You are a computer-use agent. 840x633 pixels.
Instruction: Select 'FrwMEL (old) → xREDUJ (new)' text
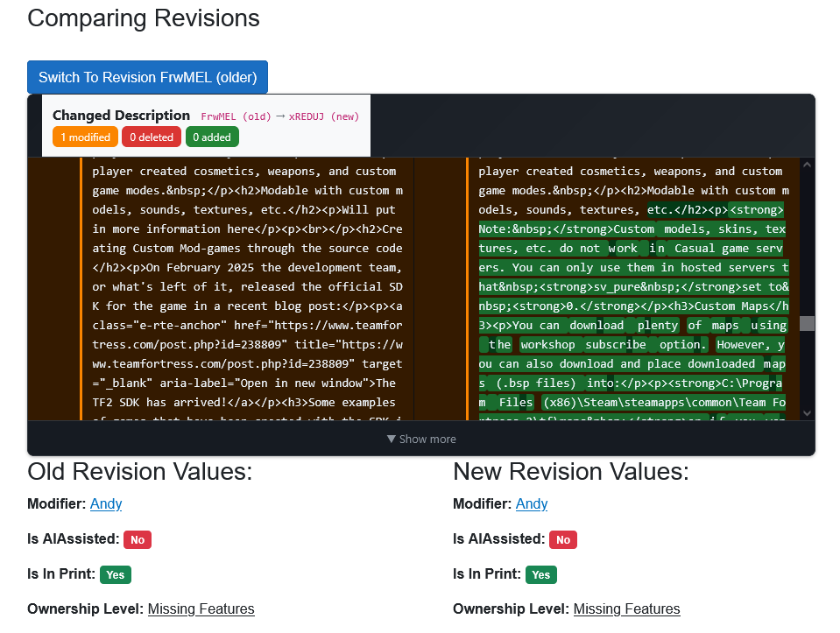coord(279,116)
